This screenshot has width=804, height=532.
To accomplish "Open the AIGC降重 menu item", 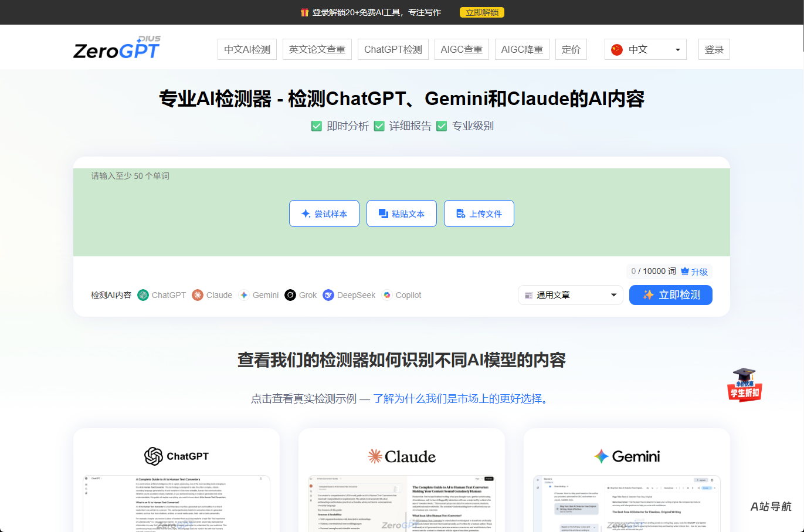I will pyautogui.click(x=522, y=49).
